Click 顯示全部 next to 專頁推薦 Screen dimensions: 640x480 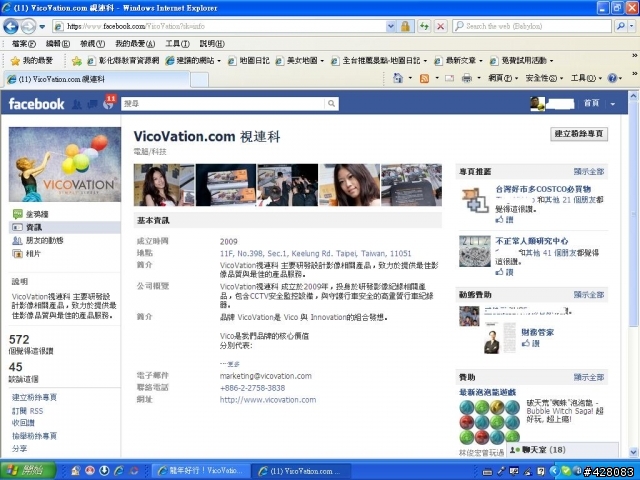point(589,172)
